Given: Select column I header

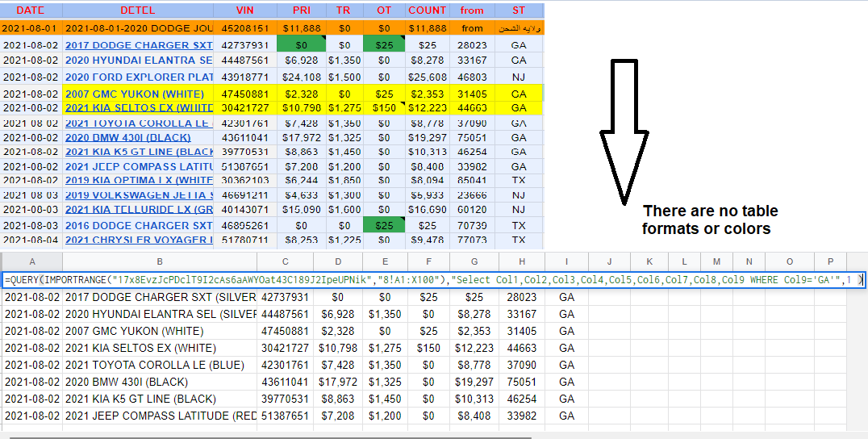Looking at the screenshot, I should pos(566,261).
